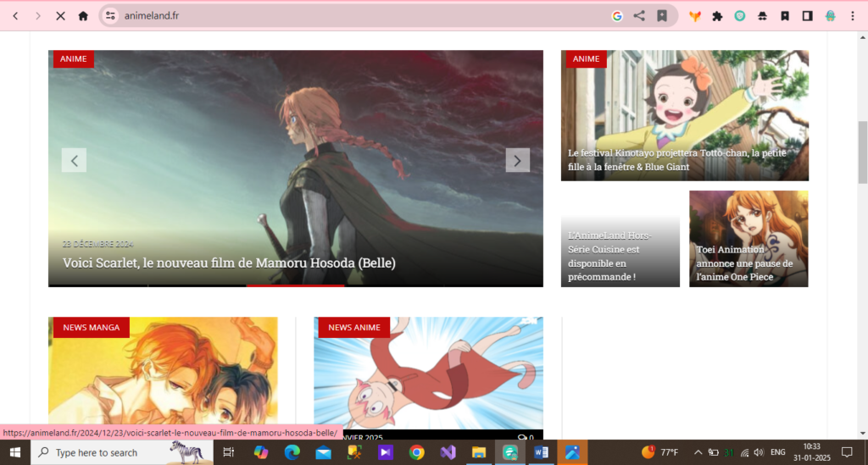Click the NEWS ANIME category label
This screenshot has width=868, height=465.
pyautogui.click(x=354, y=327)
